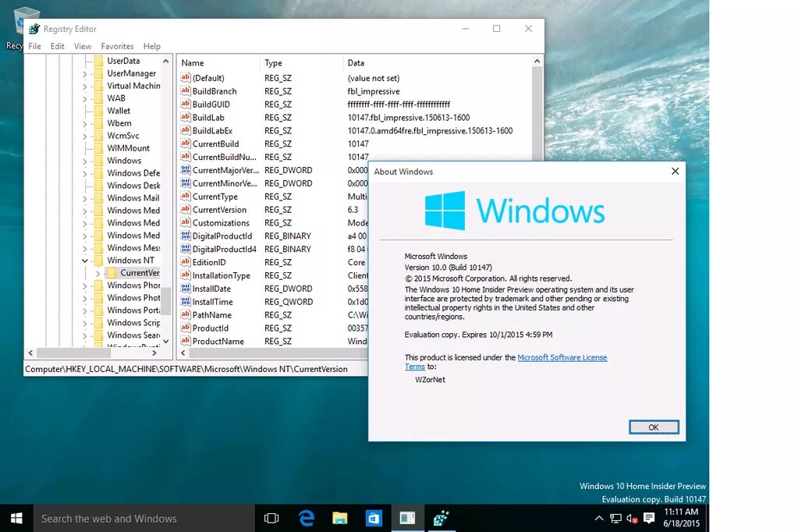This screenshot has height=532, width=798.
Task: Open Microsoft Store from the taskbar
Action: [374, 518]
